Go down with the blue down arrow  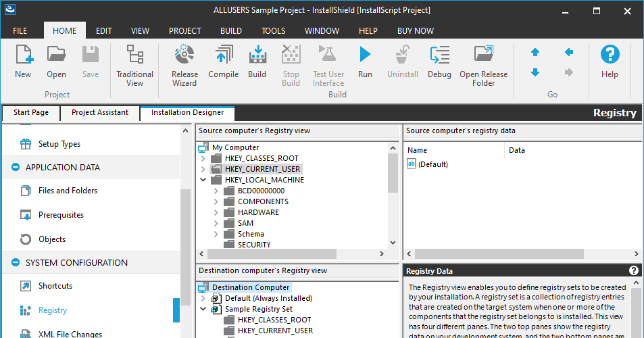click(535, 73)
